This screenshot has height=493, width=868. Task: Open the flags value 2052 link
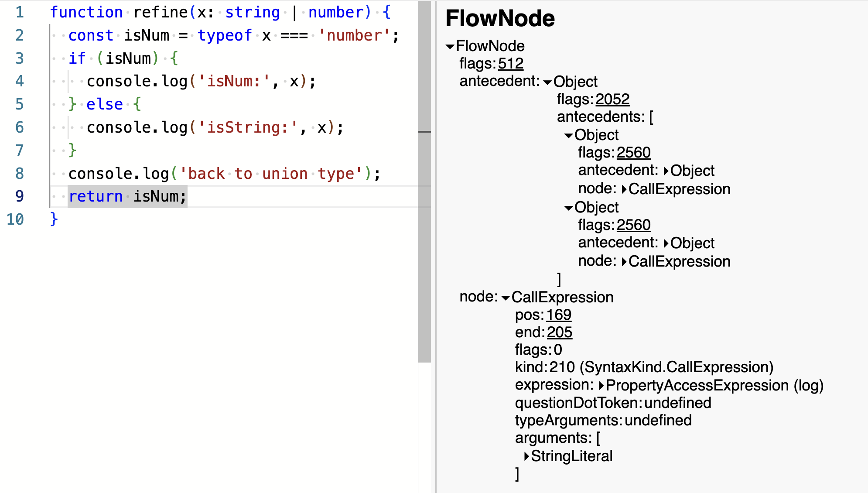612,99
